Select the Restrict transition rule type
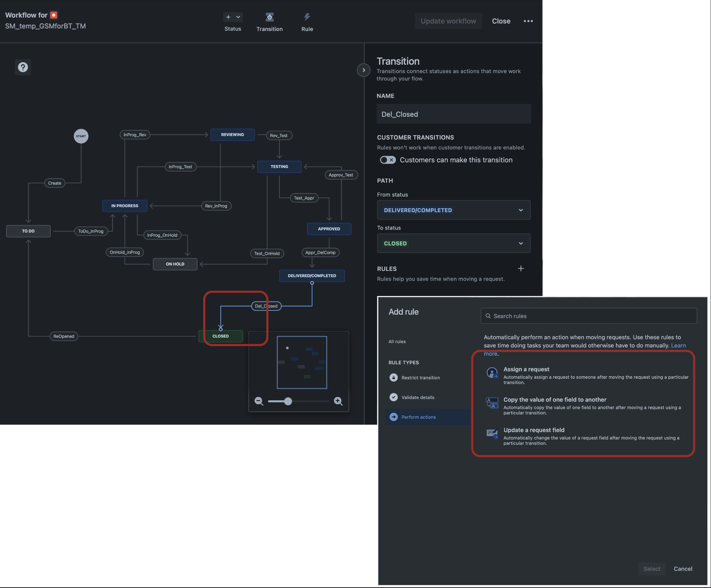The image size is (711, 588). 420,377
